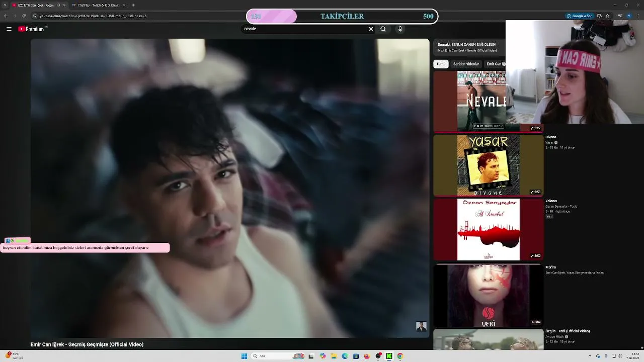Open the install/cast screen icon in address bar

(599, 16)
